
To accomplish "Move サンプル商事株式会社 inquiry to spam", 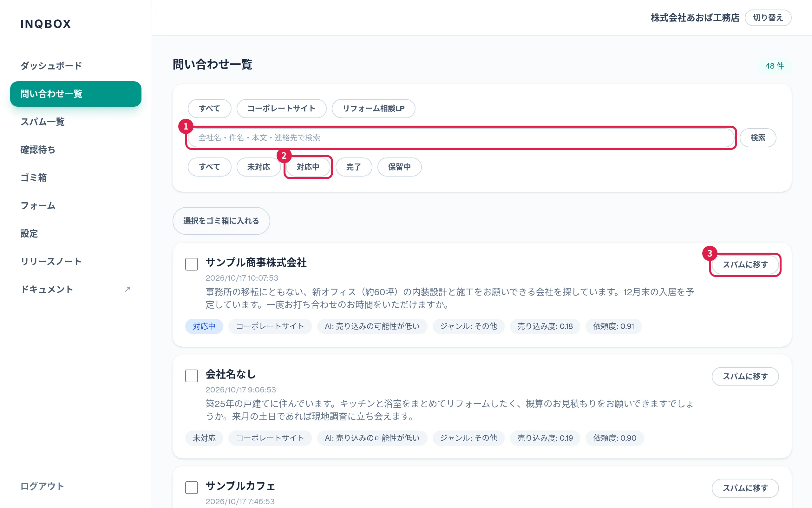I will [745, 265].
